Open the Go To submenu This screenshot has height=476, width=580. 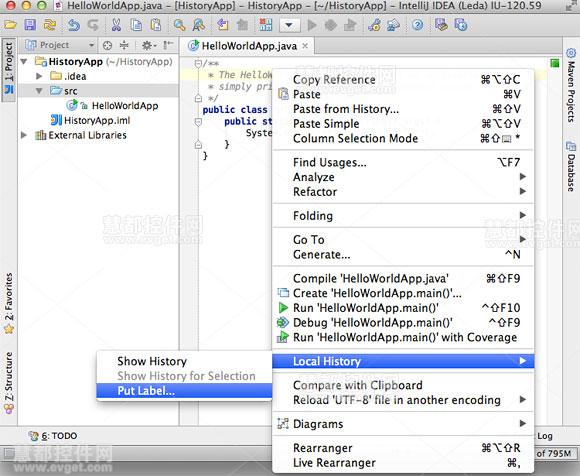tap(403, 240)
